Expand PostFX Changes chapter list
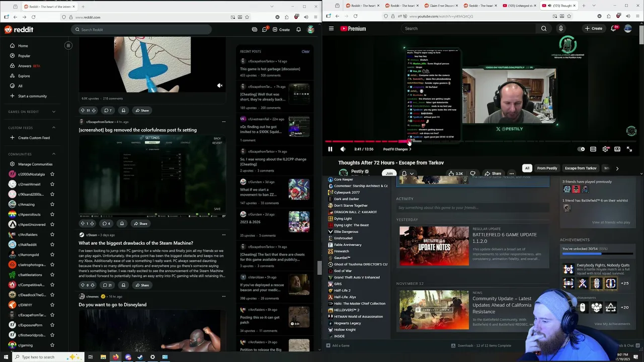Image resolution: width=644 pixels, height=362 pixels. [397, 149]
